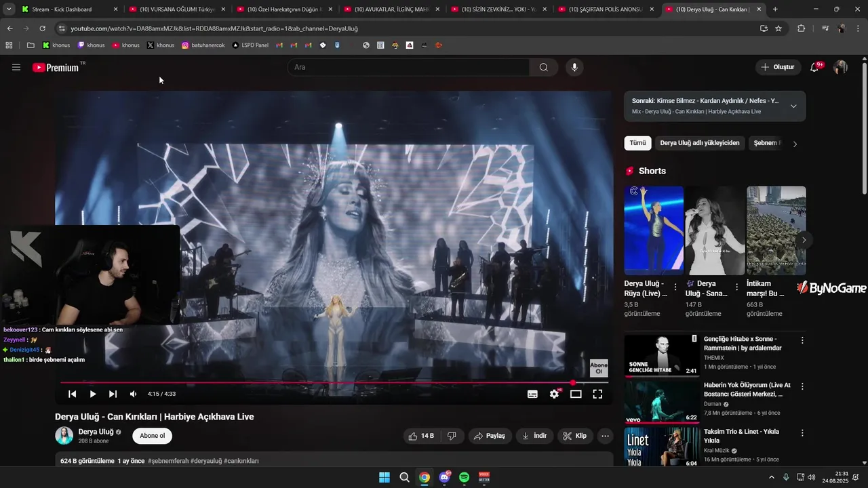The height and width of the screenshot is (488, 868).
Task: Skip to previous video in player
Action: 72,394
